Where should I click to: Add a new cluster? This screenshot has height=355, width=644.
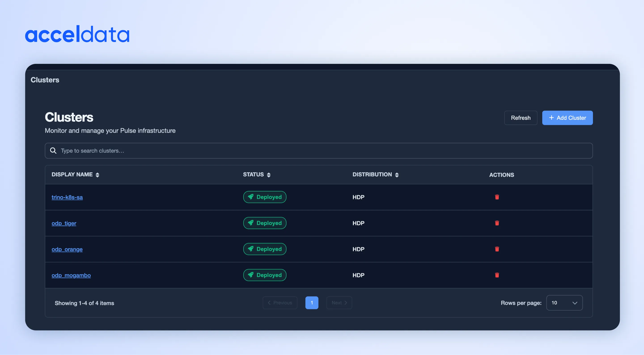(x=568, y=118)
